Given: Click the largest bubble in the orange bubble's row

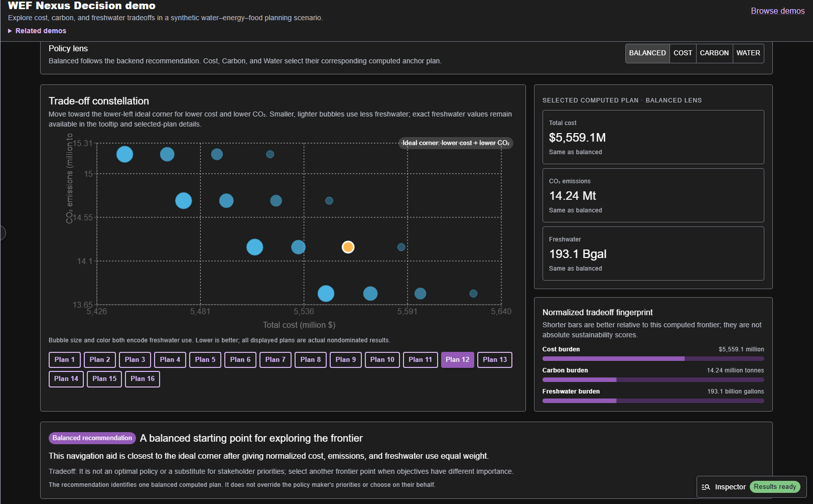Looking at the screenshot, I should coord(255,247).
